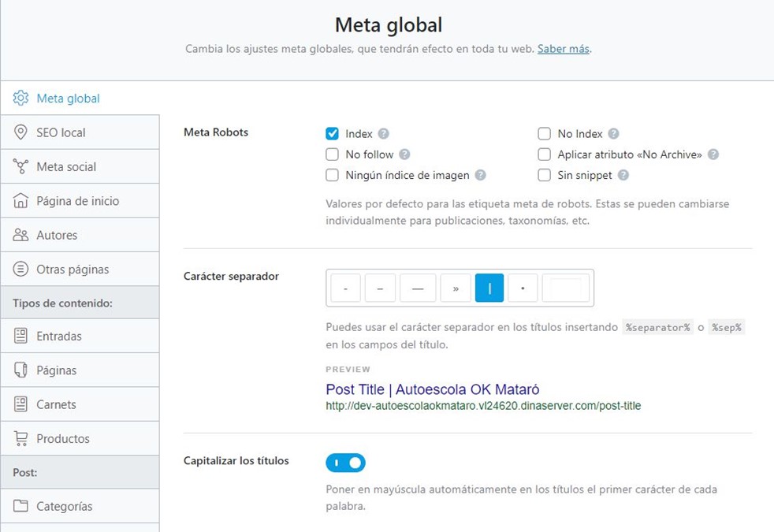Click the Categorías folder icon

tap(20, 506)
